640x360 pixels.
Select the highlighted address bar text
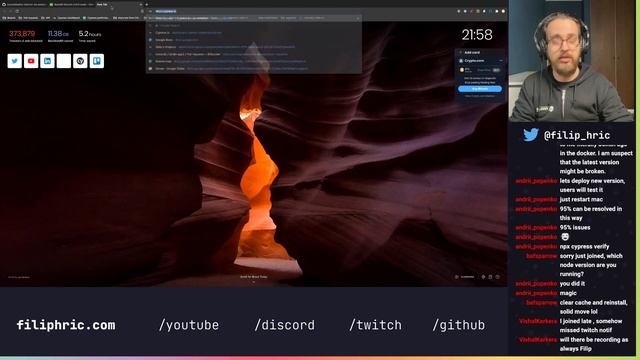(x=165, y=11)
